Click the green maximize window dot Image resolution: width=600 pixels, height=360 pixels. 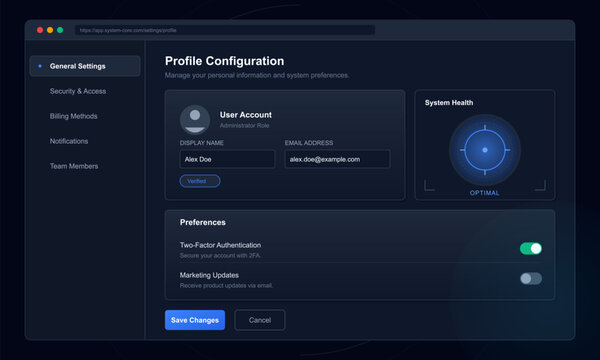60,30
